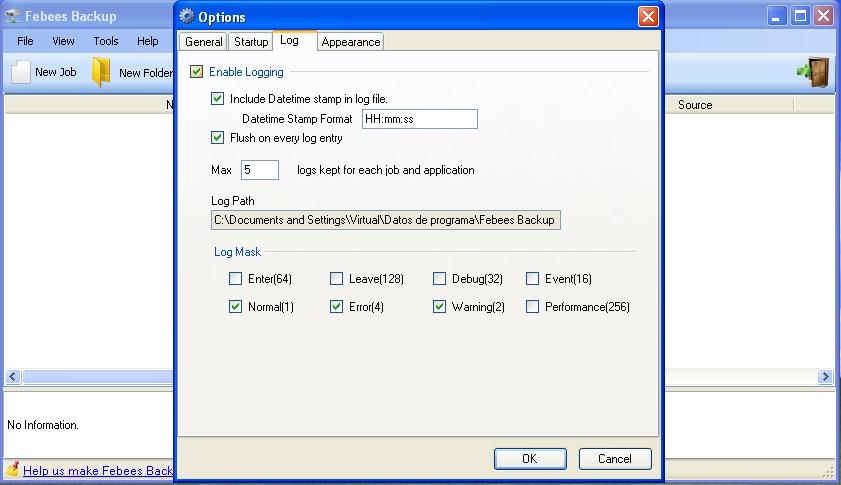The height and width of the screenshot is (485, 841).
Task: Click the OK button
Action: pos(530,459)
